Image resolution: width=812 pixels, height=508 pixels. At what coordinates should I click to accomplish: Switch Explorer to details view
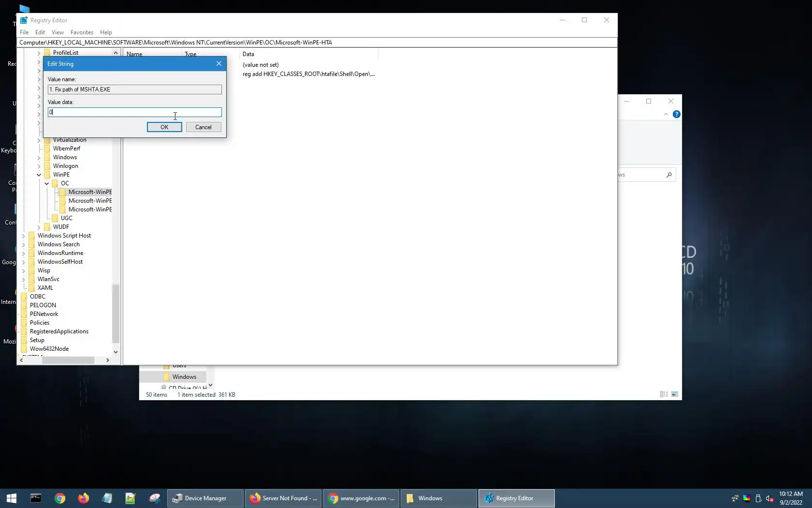(x=664, y=394)
